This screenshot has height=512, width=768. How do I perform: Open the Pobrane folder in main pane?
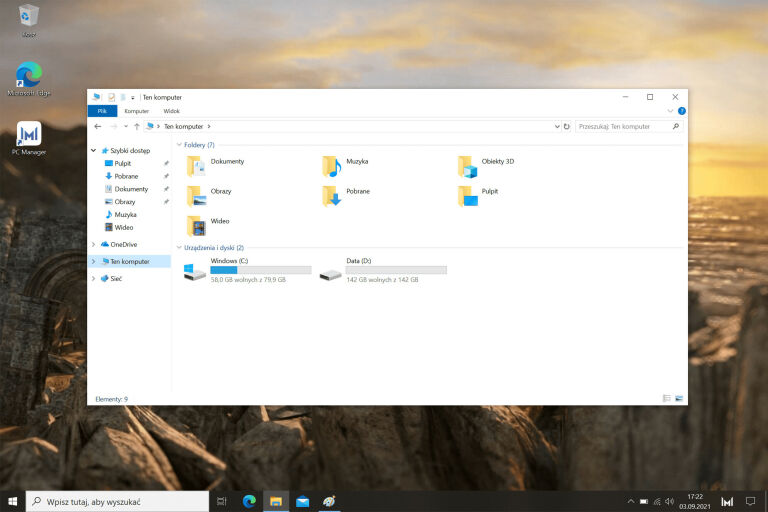click(x=346, y=196)
